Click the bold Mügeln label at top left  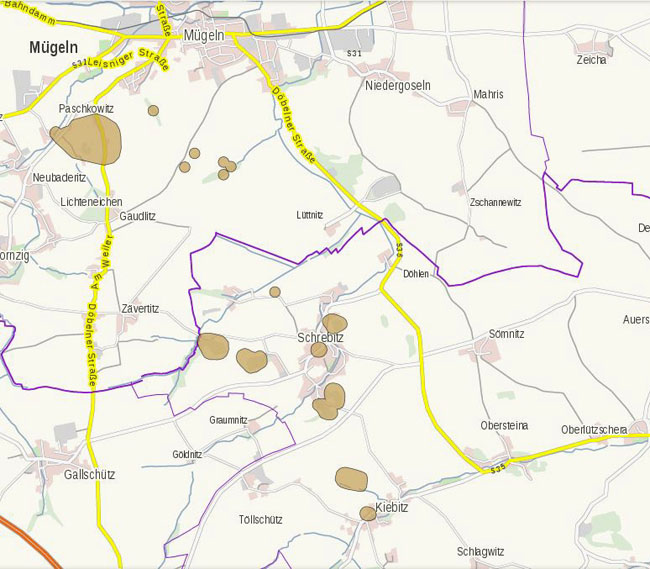pos(54,47)
